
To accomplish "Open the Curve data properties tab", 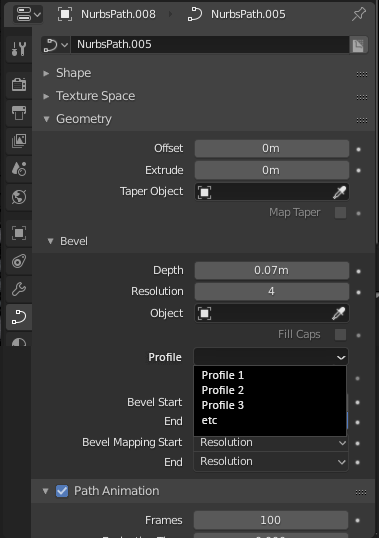I will [19, 317].
